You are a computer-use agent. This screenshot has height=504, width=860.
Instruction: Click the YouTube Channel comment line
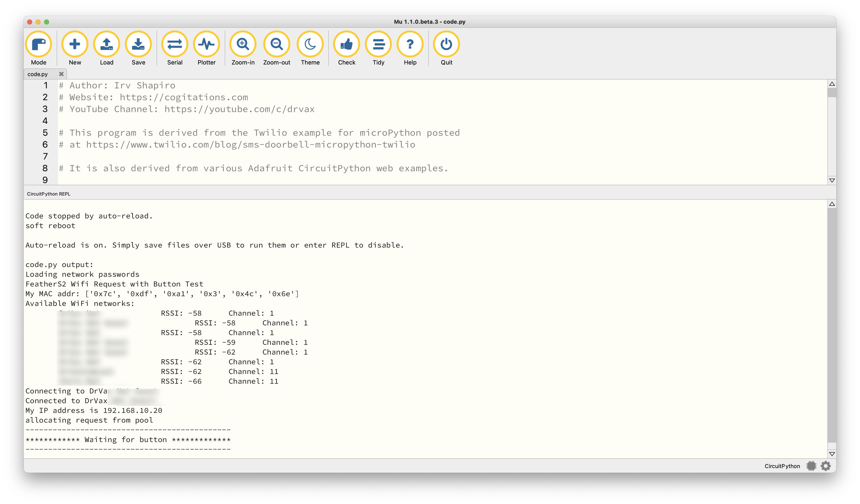[x=187, y=109]
